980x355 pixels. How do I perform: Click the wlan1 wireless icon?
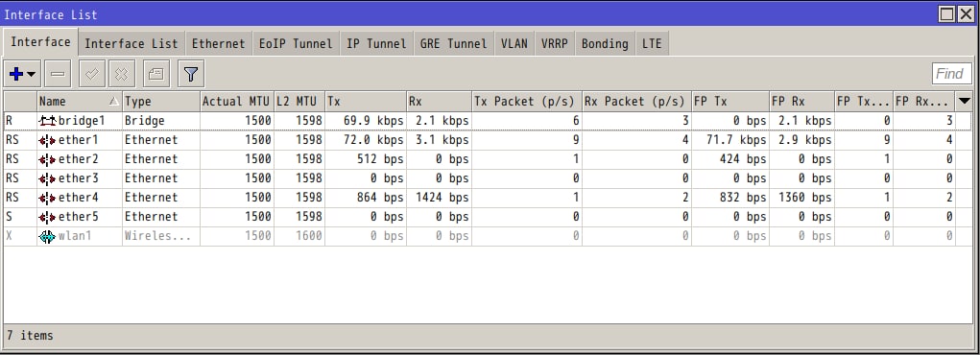click(x=47, y=237)
